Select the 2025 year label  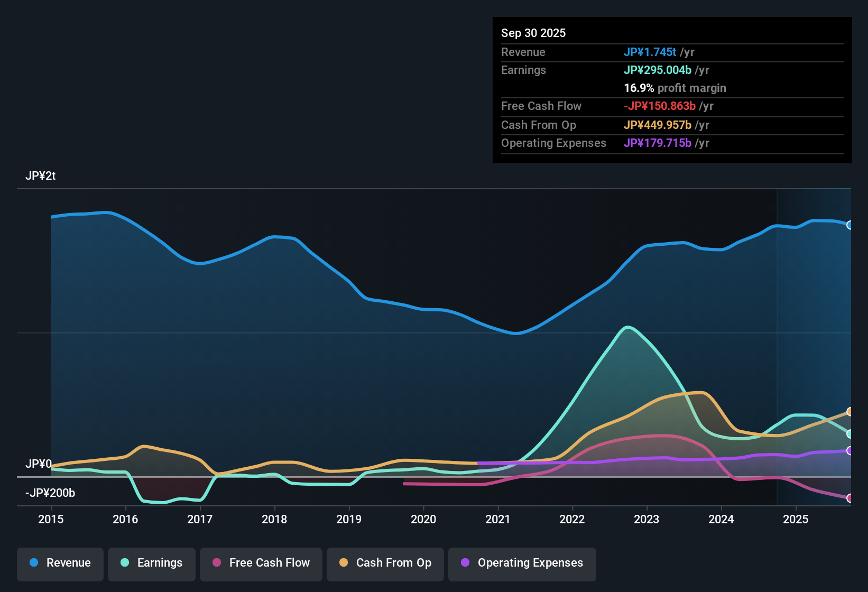click(x=796, y=520)
